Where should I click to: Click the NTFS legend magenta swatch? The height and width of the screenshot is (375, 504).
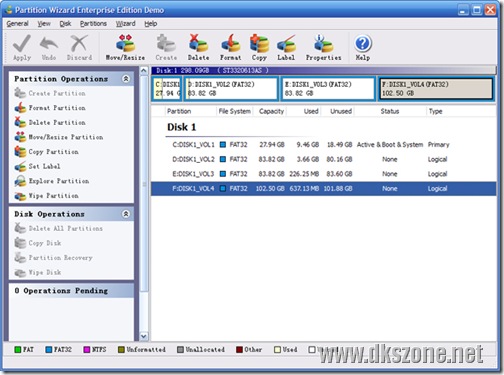pyautogui.click(x=87, y=349)
